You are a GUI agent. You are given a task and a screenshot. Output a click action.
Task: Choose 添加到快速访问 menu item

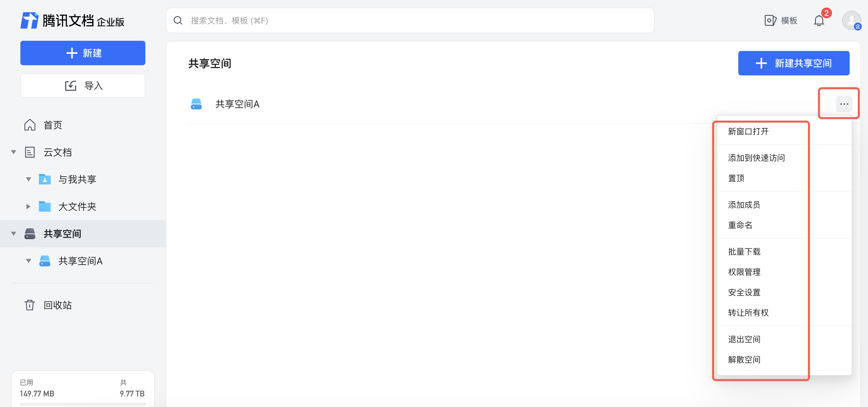coord(756,158)
